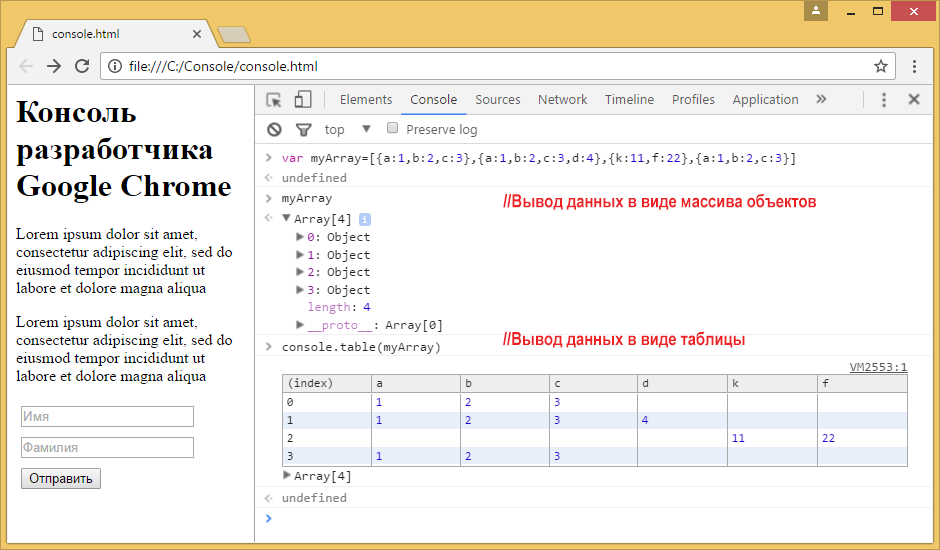
Task: Toggle the device toolbar icon
Action: pyautogui.click(x=303, y=100)
